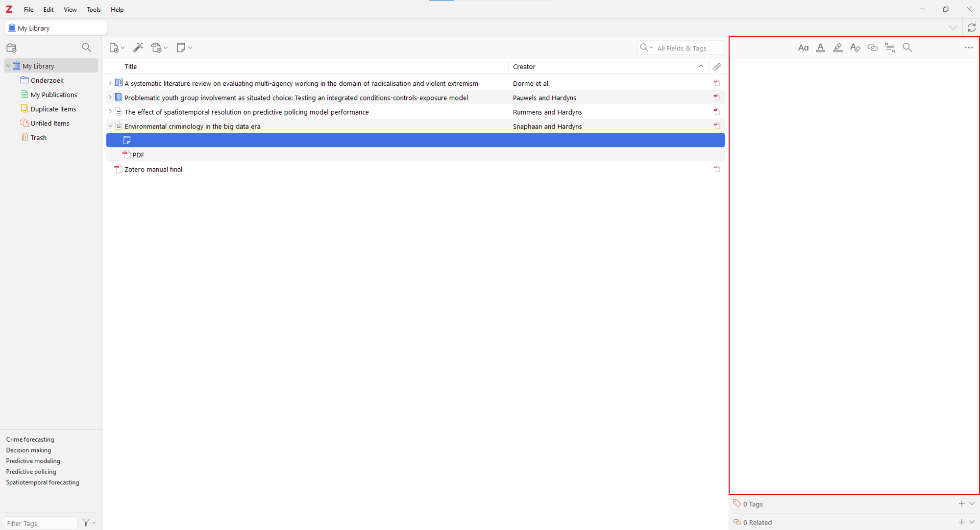
Task: Select the PDF attachment child row
Action: tap(416, 155)
